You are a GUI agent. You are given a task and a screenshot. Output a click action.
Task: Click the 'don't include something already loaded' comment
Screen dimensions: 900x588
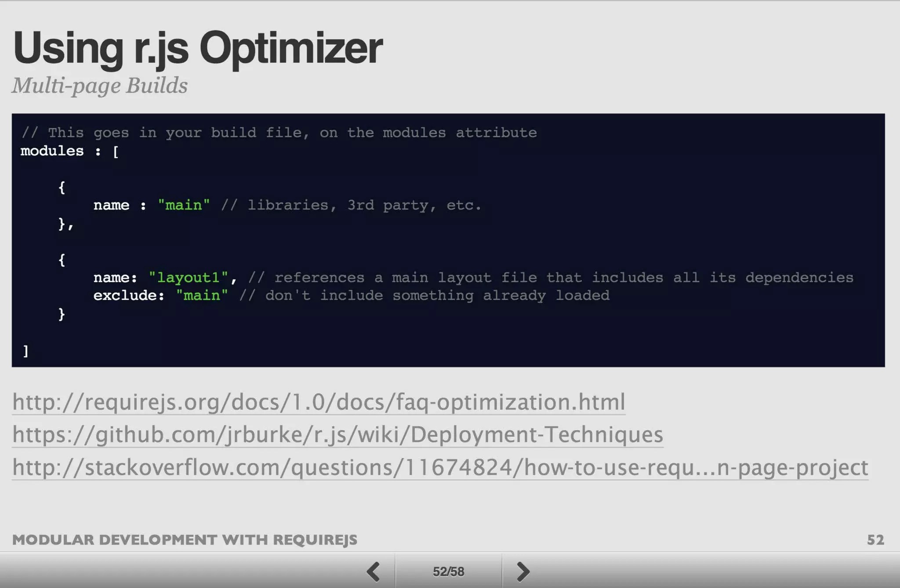click(424, 295)
